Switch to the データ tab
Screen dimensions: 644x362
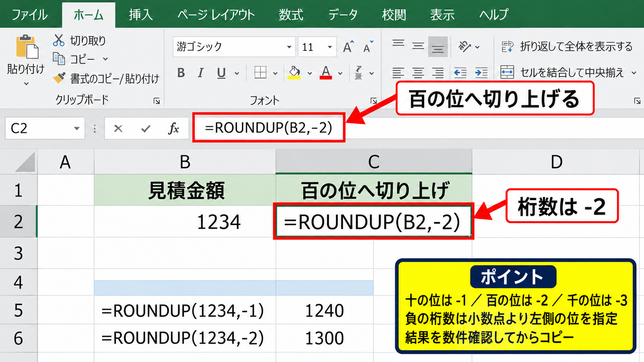[343, 15]
